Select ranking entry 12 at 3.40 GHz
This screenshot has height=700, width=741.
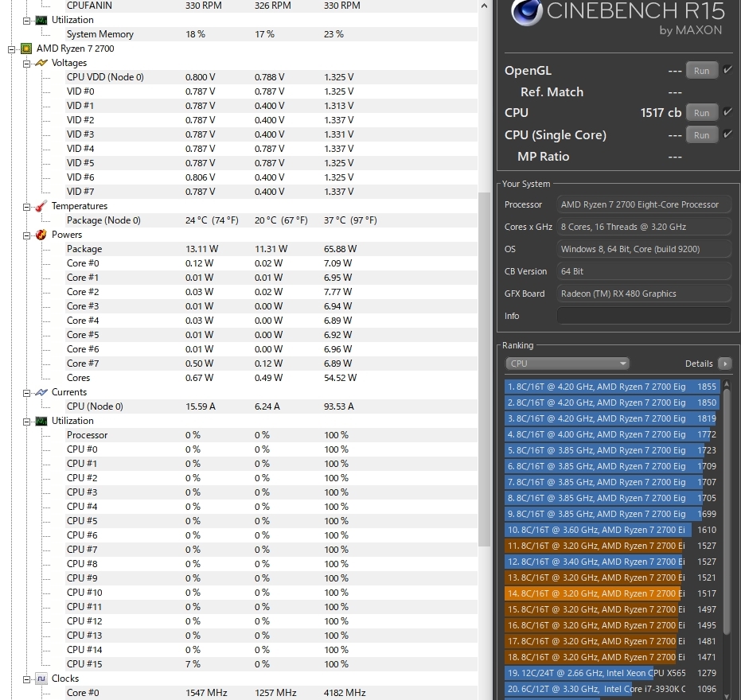tap(612, 562)
